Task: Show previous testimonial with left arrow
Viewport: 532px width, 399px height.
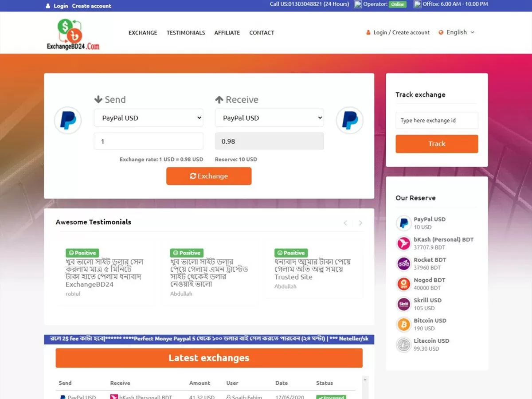Action: tap(345, 223)
